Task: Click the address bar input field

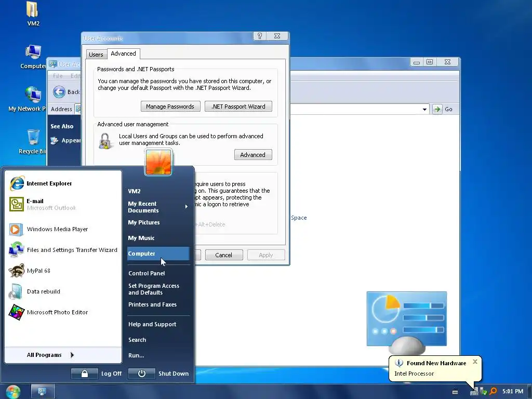Action: click(x=355, y=109)
